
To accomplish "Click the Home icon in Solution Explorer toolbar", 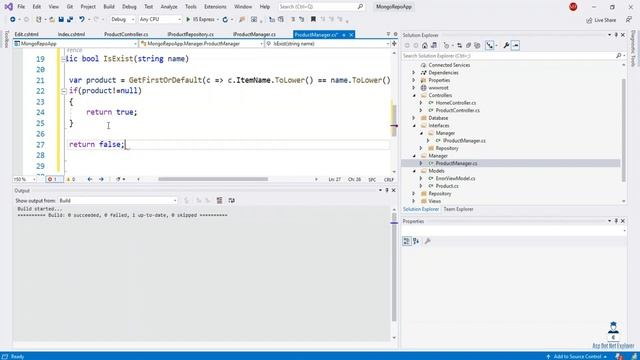I will tap(425, 45).
